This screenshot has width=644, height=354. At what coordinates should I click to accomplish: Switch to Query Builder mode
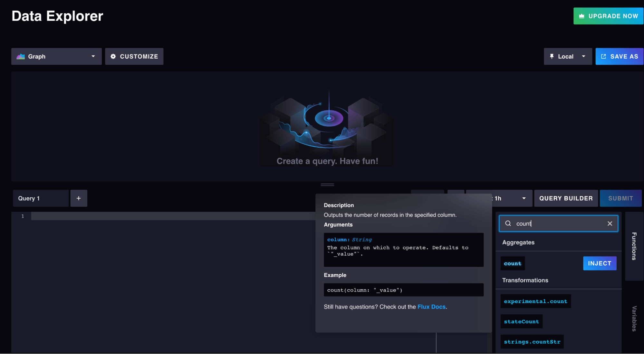click(566, 198)
